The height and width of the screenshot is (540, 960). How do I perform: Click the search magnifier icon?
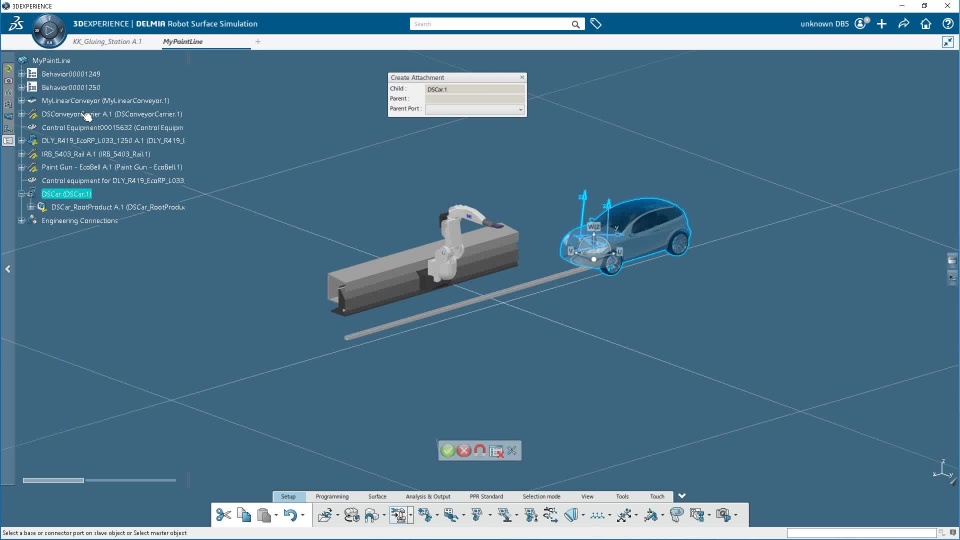(x=576, y=24)
